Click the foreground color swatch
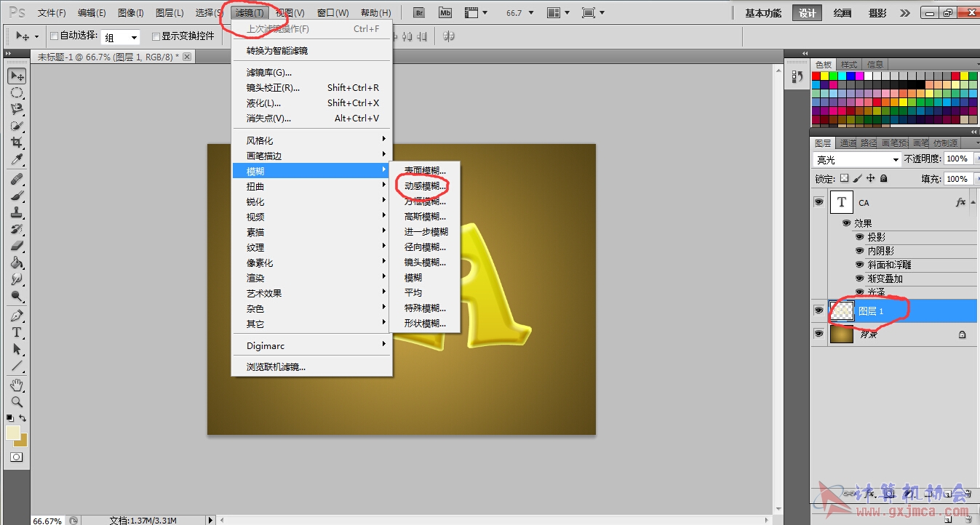Screen dimensions: 980x525 [13, 433]
